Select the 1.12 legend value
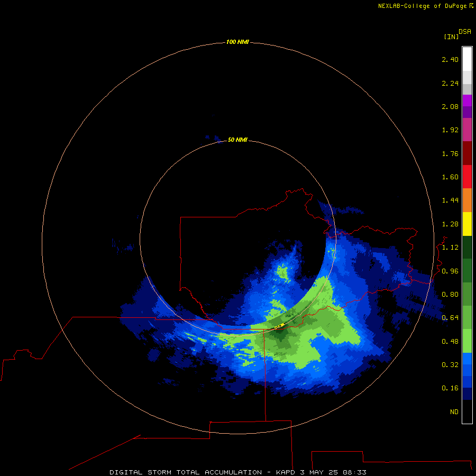 coord(450,248)
